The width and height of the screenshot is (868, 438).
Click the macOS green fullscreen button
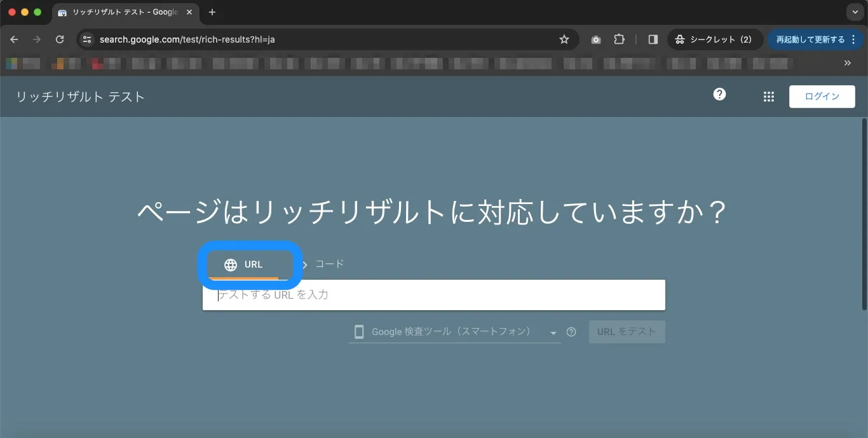[37, 12]
